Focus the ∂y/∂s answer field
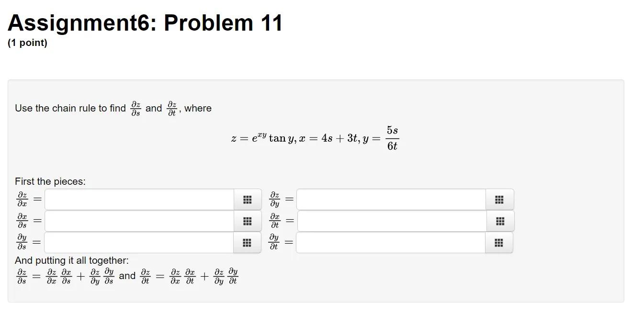This screenshot has height=314, width=644. pos(139,242)
